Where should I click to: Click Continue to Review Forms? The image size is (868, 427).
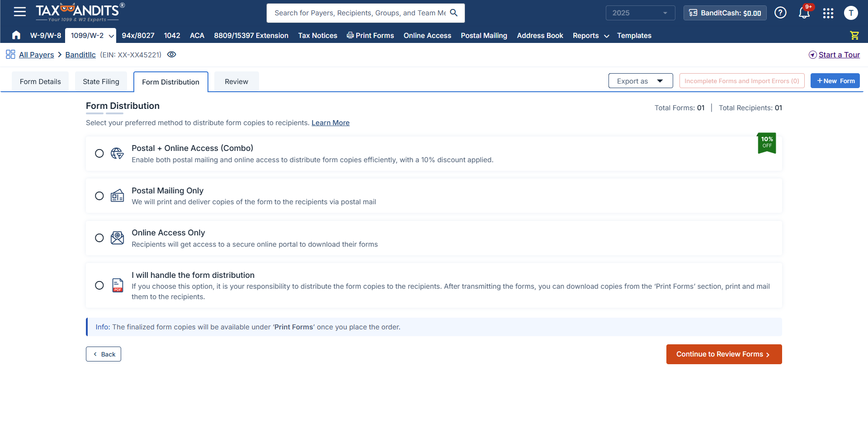tap(723, 354)
